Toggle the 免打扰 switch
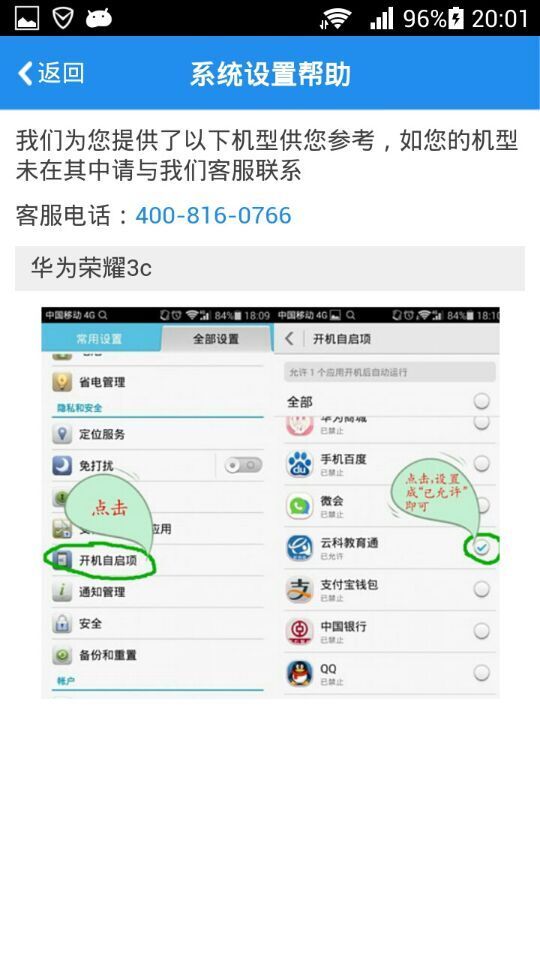 coord(243,465)
